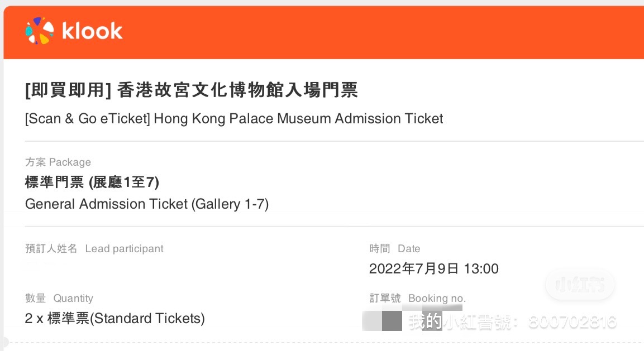644x351 pixels.
Task: Click the watermark number 800702816
Action: (x=572, y=322)
